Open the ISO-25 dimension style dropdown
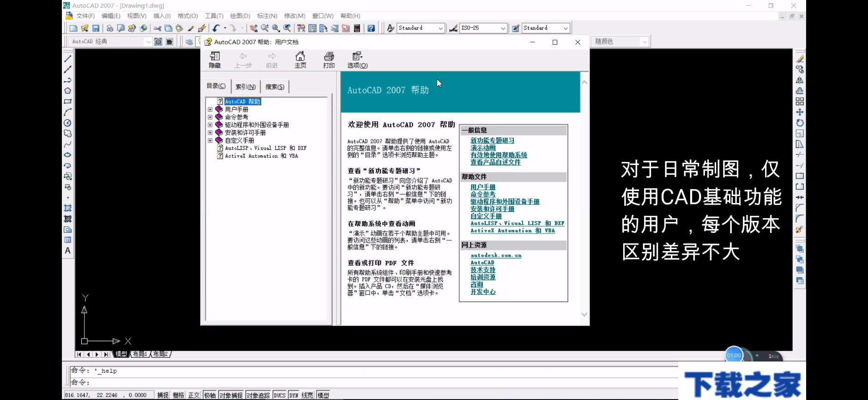The height and width of the screenshot is (400, 868). pos(503,28)
